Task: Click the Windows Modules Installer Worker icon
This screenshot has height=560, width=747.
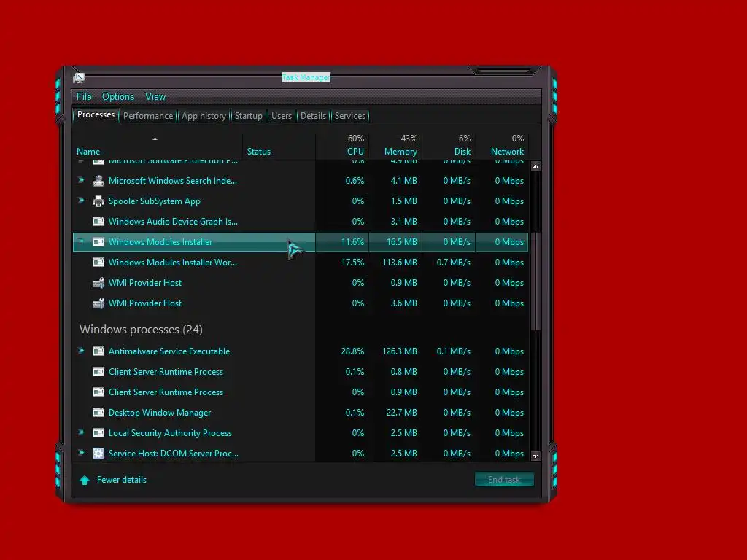Action: click(98, 262)
